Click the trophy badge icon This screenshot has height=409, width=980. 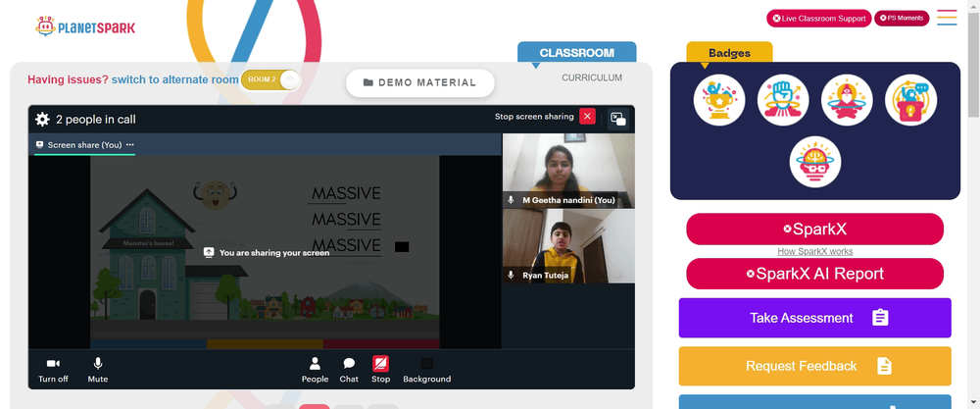coord(719,100)
